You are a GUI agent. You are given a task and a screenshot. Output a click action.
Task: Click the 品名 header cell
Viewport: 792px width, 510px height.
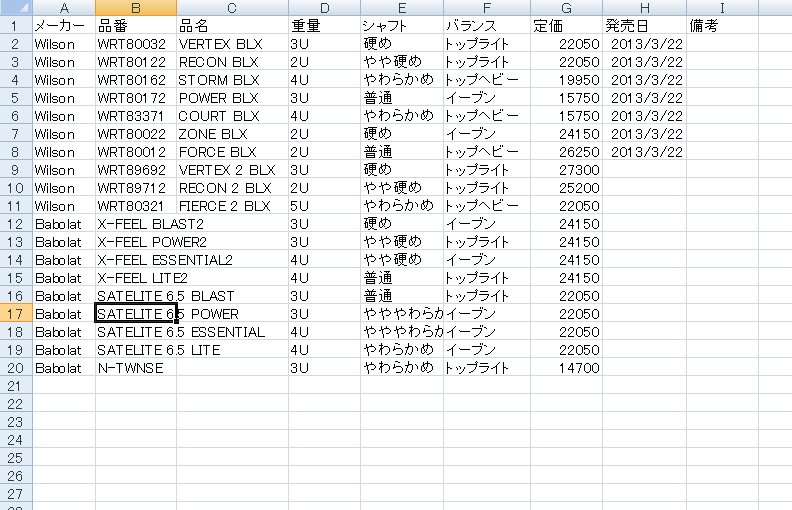click(x=232, y=25)
